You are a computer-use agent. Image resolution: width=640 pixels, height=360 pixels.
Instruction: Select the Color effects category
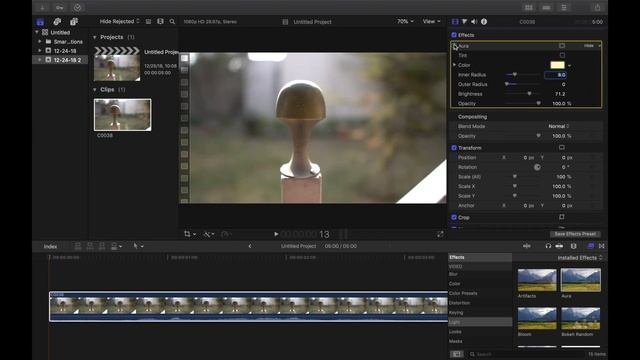pyautogui.click(x=454, y=284)
